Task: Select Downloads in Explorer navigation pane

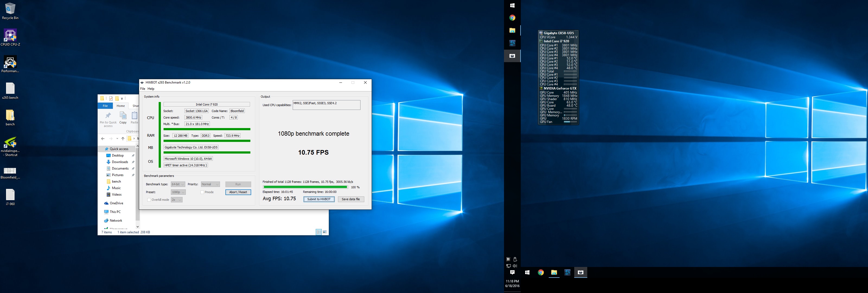Action: 120,162
